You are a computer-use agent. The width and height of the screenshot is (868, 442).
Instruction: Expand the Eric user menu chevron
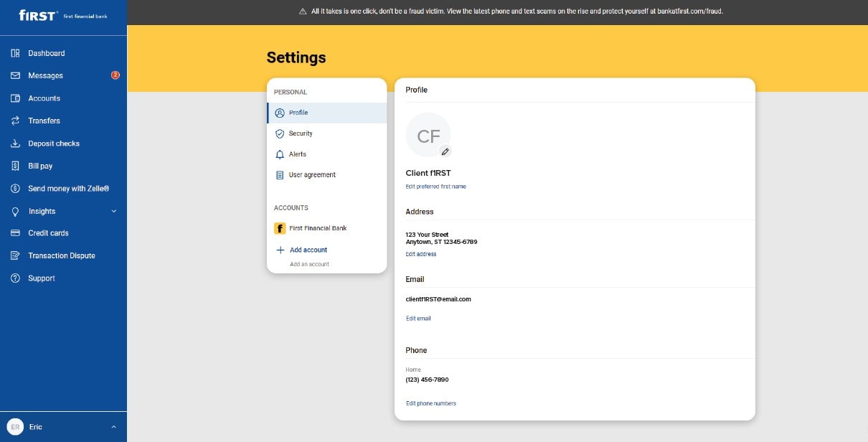(113, 427)
